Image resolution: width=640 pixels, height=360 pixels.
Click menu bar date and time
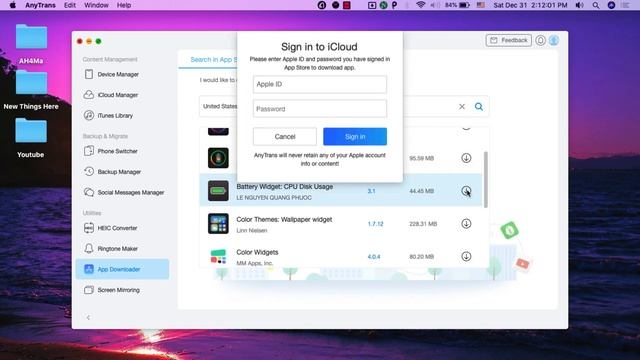530,5
